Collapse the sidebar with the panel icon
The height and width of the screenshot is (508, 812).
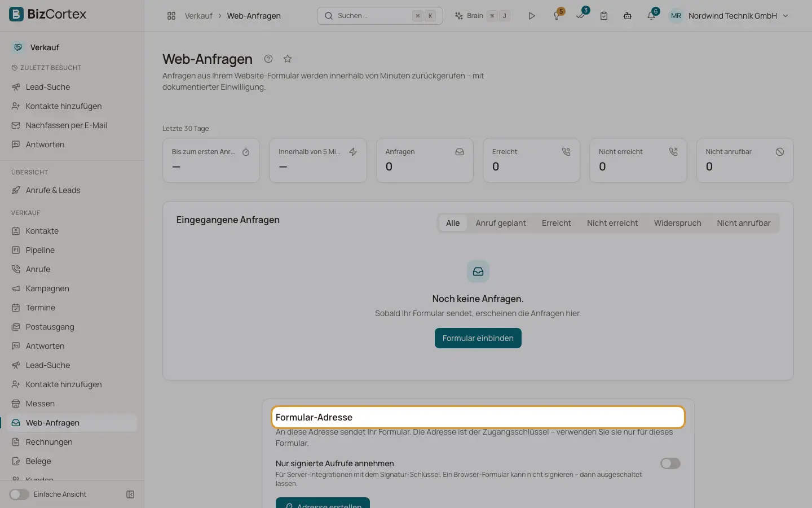[x=130, y=494]
